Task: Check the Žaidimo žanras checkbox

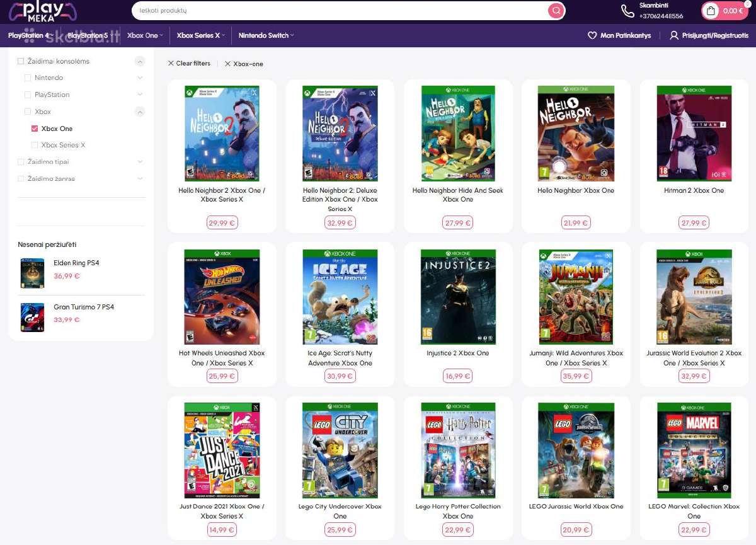Action: tap(21, 178)
